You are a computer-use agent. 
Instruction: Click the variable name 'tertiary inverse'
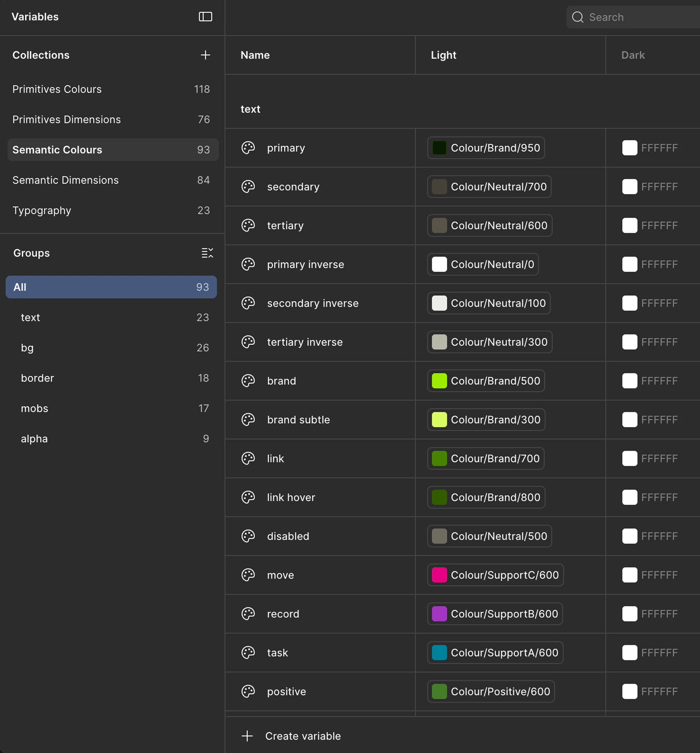point(305,342)
